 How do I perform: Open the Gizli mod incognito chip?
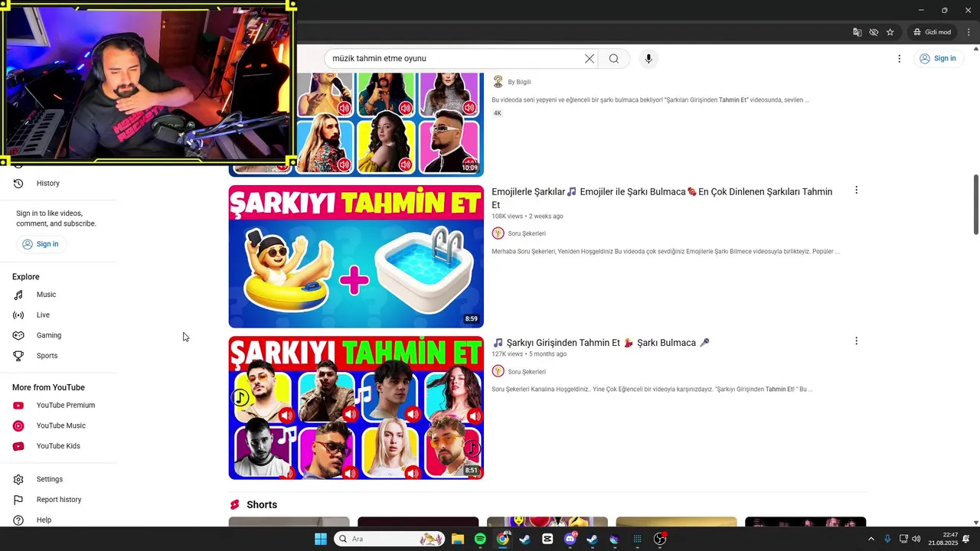(x=932, y=32)
